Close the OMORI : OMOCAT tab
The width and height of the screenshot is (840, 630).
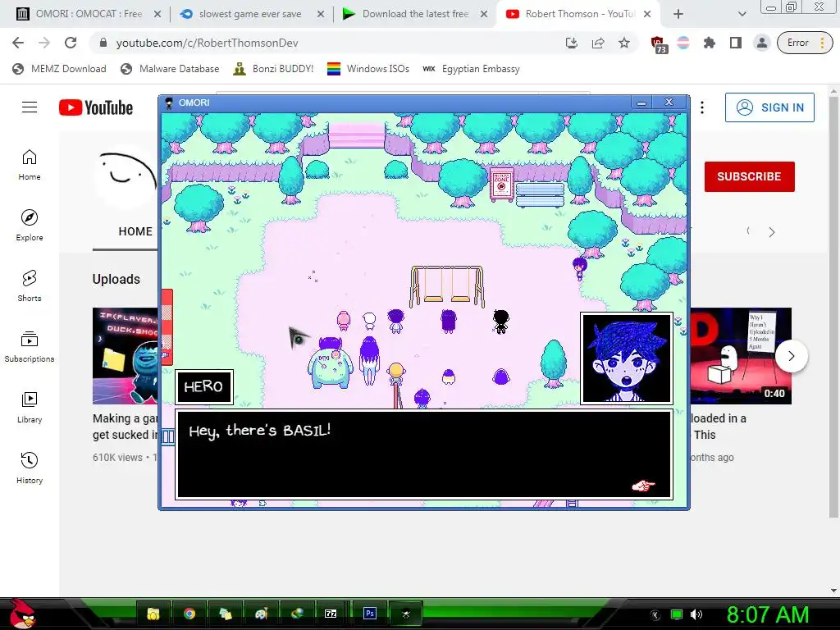click(157, 14)
